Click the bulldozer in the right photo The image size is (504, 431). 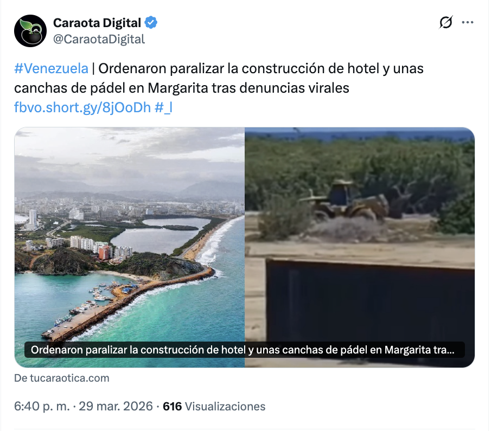point(344,201)
